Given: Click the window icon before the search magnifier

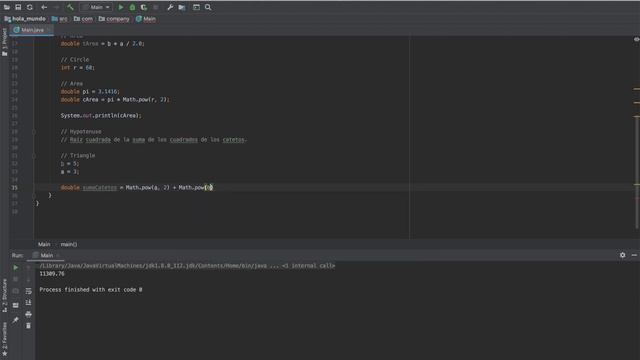Looking at the screenshot, I should pos(196,7).
